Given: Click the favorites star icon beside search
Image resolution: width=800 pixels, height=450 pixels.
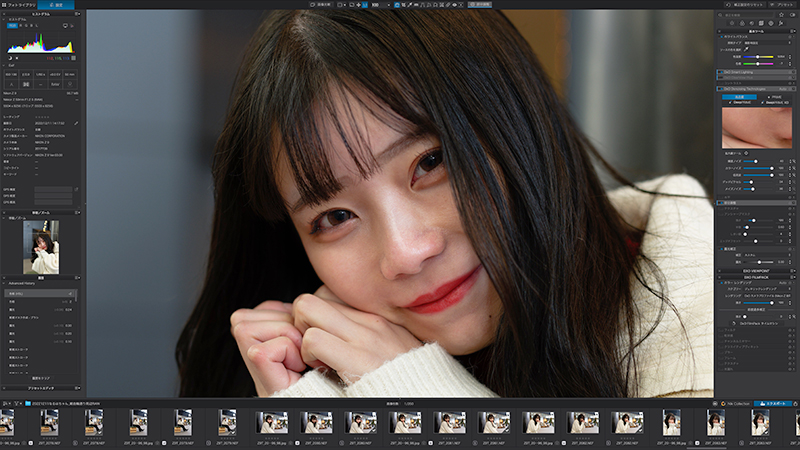Looking at the screenshot, I should click(781, 15).
